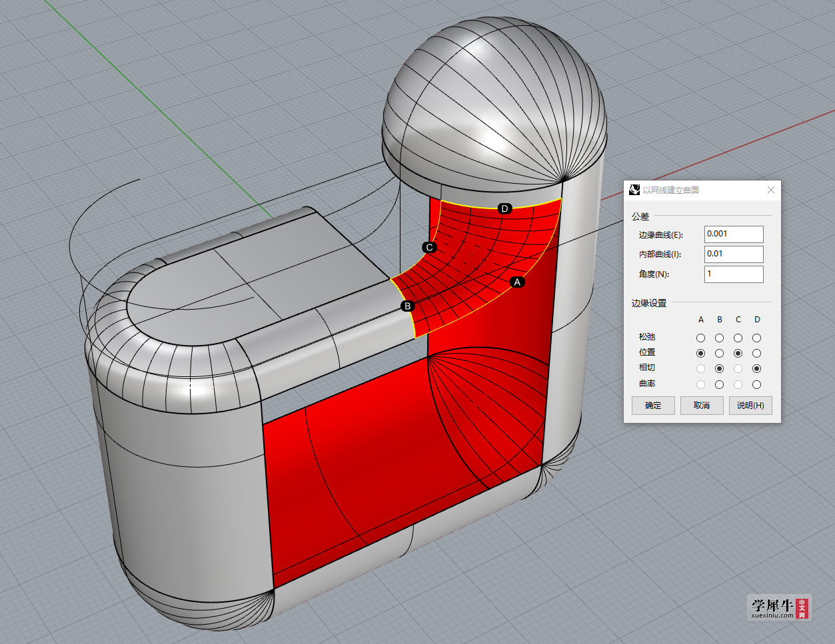The width and height of the screenshot is (835, 644).
Task: Click the 松弛 row label
Action: click(x=647, y=337)
